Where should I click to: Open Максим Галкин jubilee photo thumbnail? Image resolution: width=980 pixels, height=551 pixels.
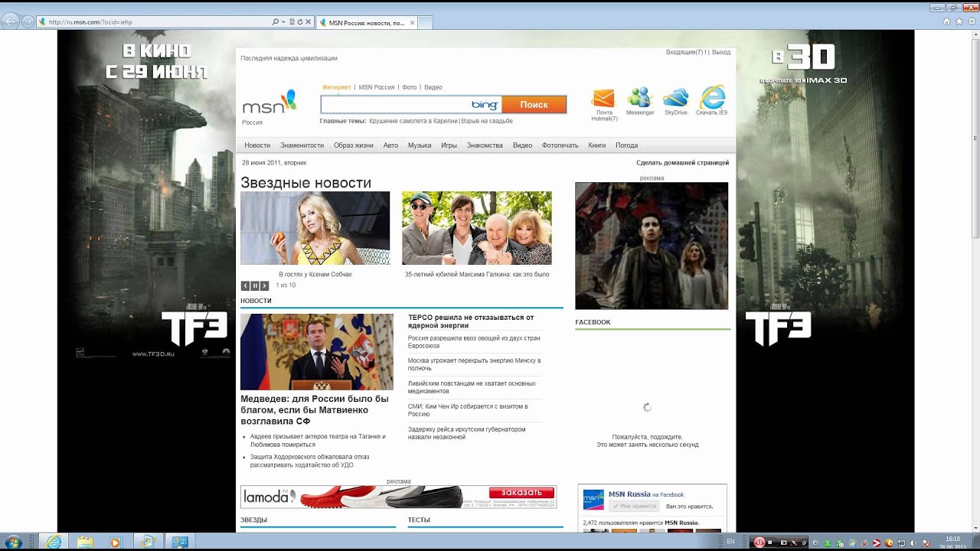pyautogui.click(x=476, y=228)
